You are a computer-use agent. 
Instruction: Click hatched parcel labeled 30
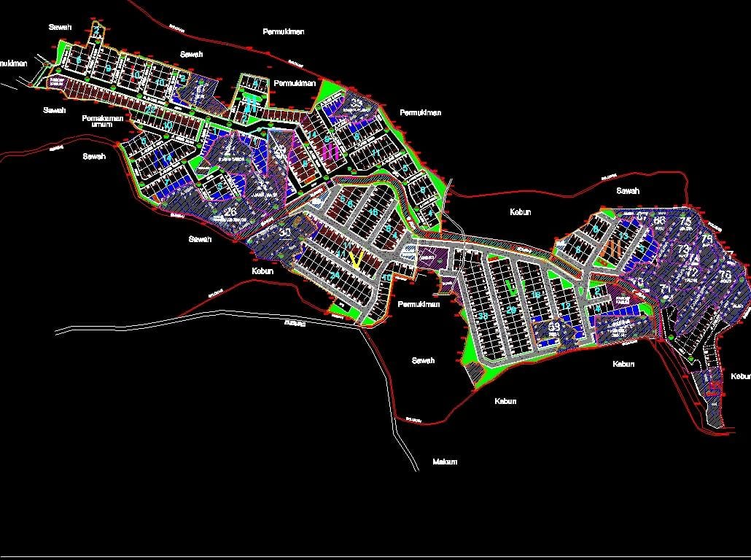click(x=286, y=233)
